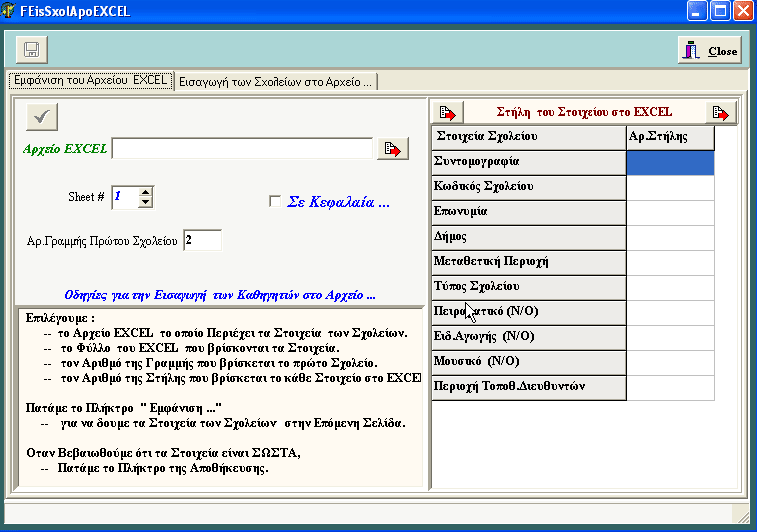Select the Μουσικό (N/O) column number cell
757x532 pixels.
(670, 361)
